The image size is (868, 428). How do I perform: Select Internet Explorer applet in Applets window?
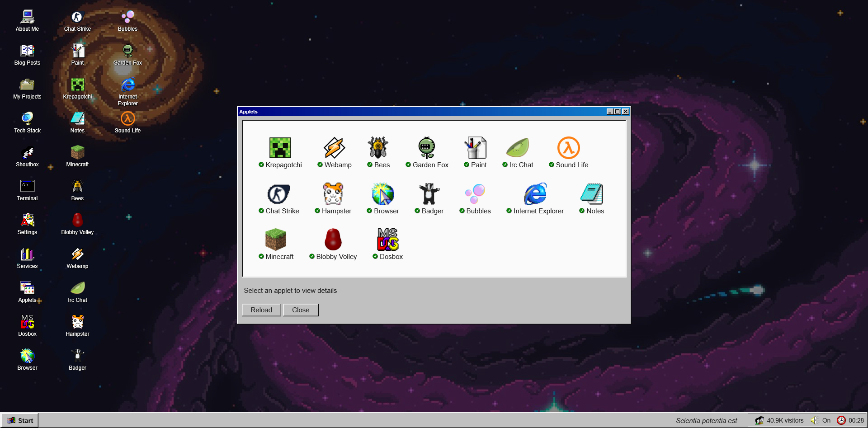coord(535,199)
